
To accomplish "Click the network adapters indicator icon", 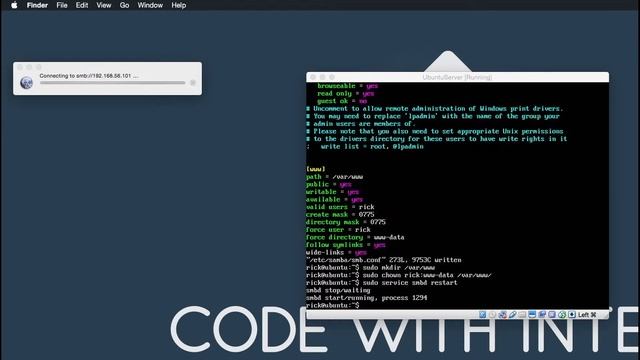I will pyautogui.click(x=502, y=315).
